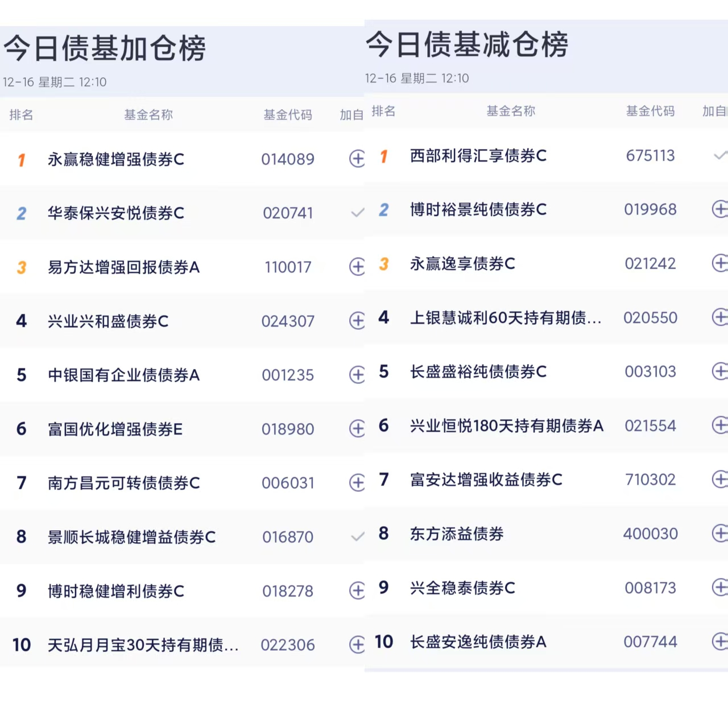The width and height of the screenshot is (728, 728).
Task: Click fund code 014089
Action: point(288,159)
